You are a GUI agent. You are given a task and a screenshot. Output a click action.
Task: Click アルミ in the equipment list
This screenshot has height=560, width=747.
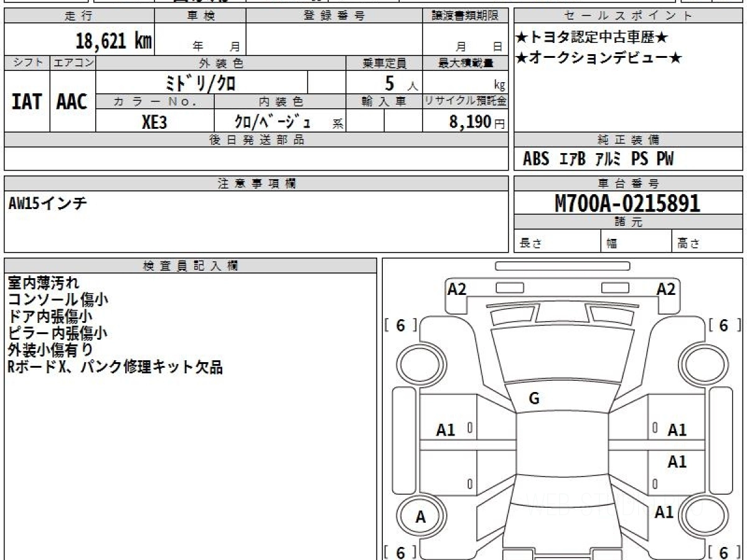608,159
